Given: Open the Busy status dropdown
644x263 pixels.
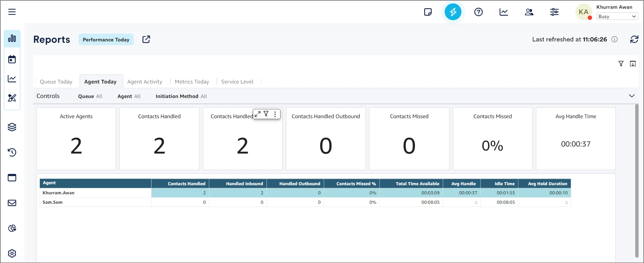Looking at the screenshot, I should coord(617,17).
